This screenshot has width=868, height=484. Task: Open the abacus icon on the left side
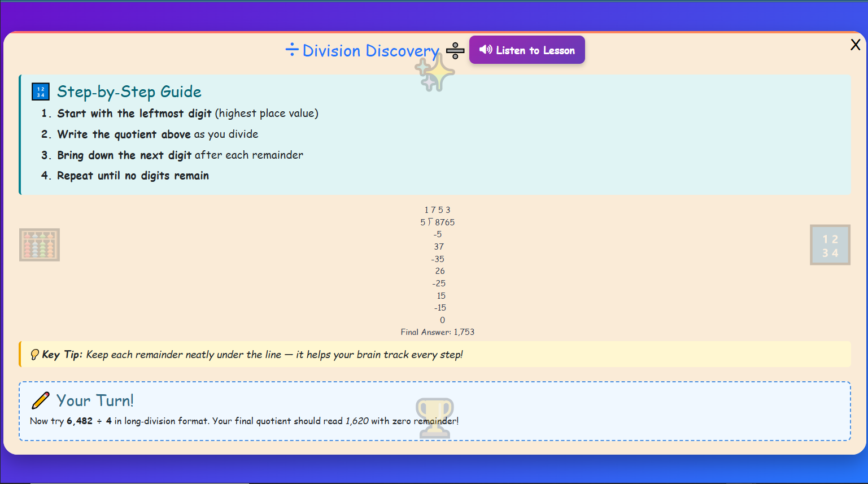[x=39, y=245]
